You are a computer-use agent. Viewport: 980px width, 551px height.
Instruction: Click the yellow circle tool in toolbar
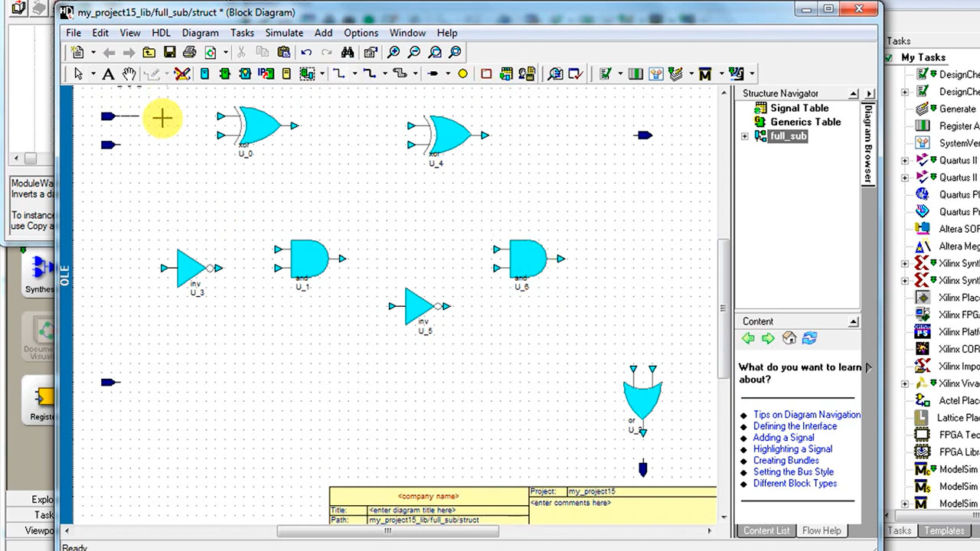(x=462, y=74)
